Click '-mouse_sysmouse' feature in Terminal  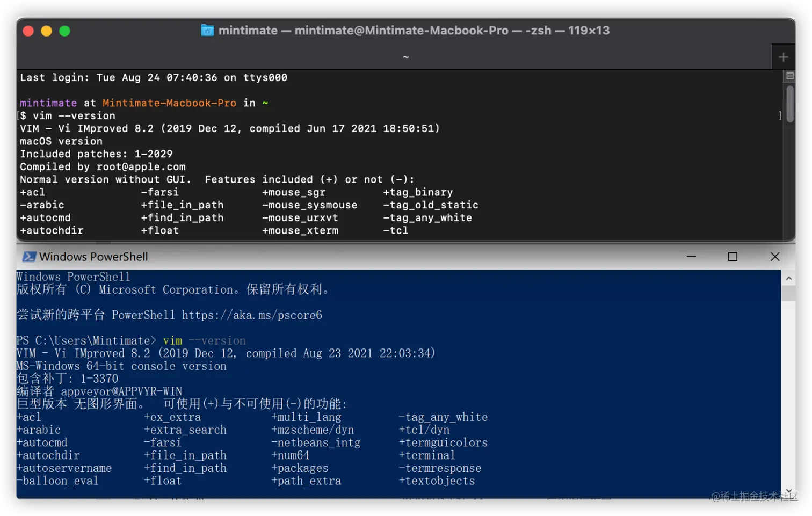pyautogui.click(x=309, y=205)
